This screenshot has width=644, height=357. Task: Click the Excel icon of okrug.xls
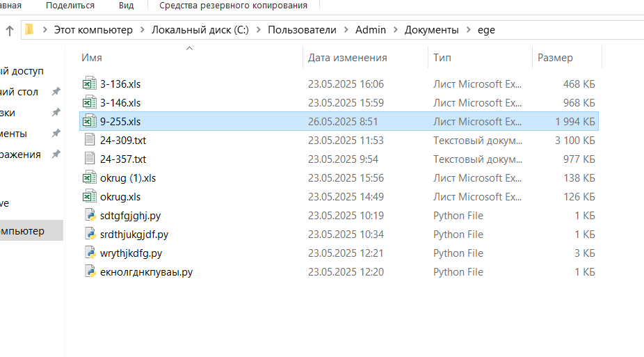pos(89,197)
